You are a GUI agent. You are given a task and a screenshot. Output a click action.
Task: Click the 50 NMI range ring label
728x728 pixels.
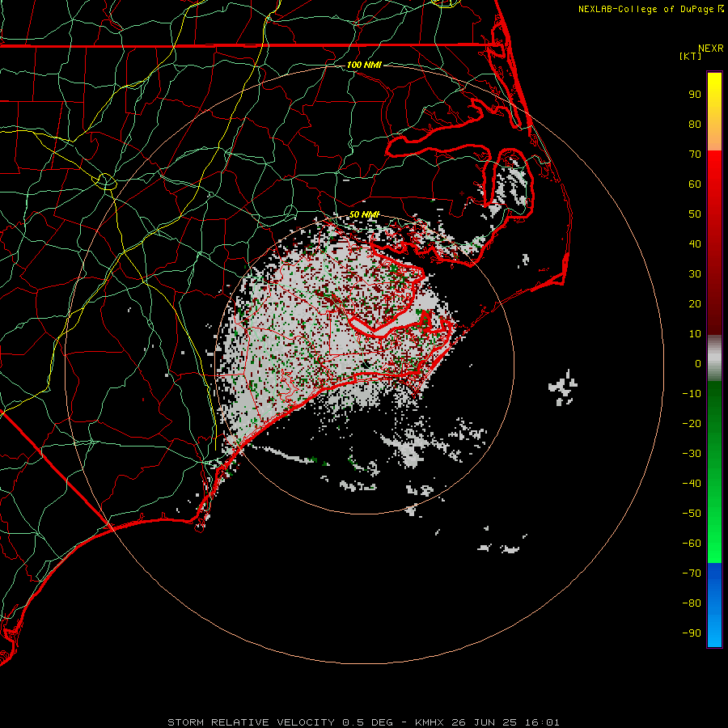pyautogui.click(x=364, y=214)
